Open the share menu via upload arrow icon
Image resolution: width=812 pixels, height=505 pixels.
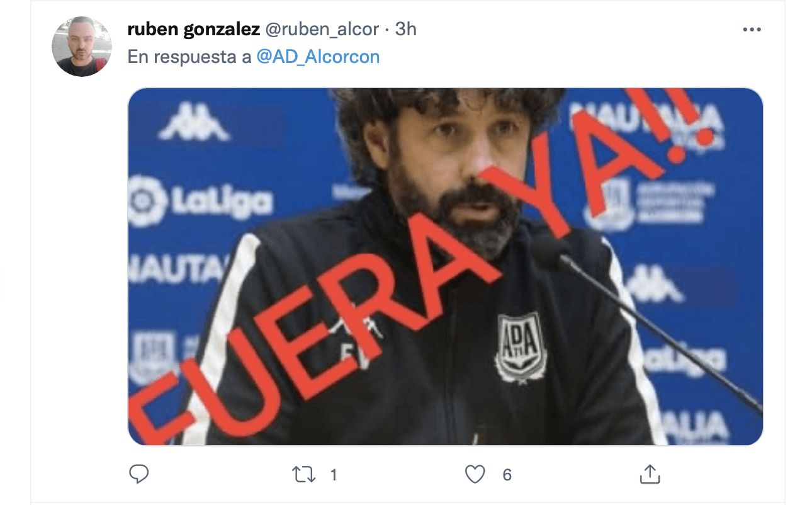(x=650, y=474)
